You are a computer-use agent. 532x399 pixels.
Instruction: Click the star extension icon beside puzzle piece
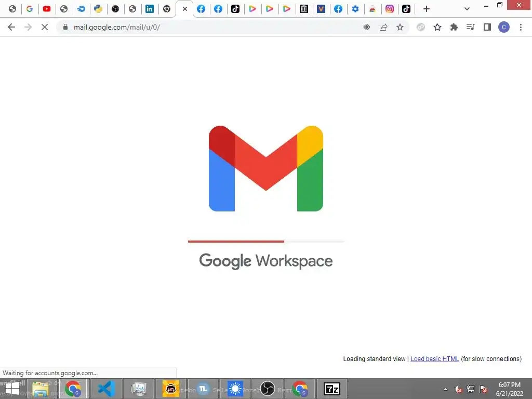coord(437,27)
